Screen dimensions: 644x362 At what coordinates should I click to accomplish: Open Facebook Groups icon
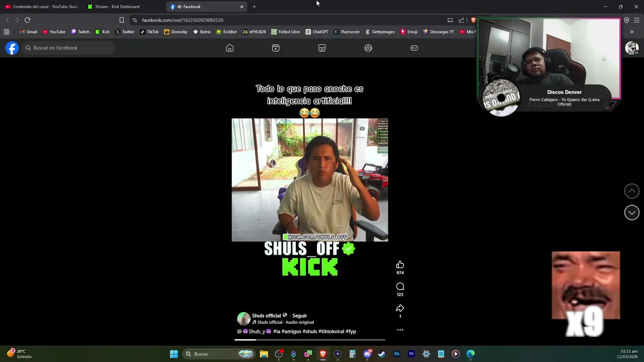[368, 48]
